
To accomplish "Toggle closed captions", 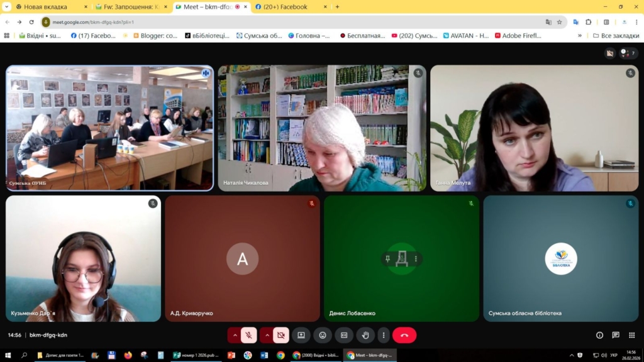I will (344, 336).
